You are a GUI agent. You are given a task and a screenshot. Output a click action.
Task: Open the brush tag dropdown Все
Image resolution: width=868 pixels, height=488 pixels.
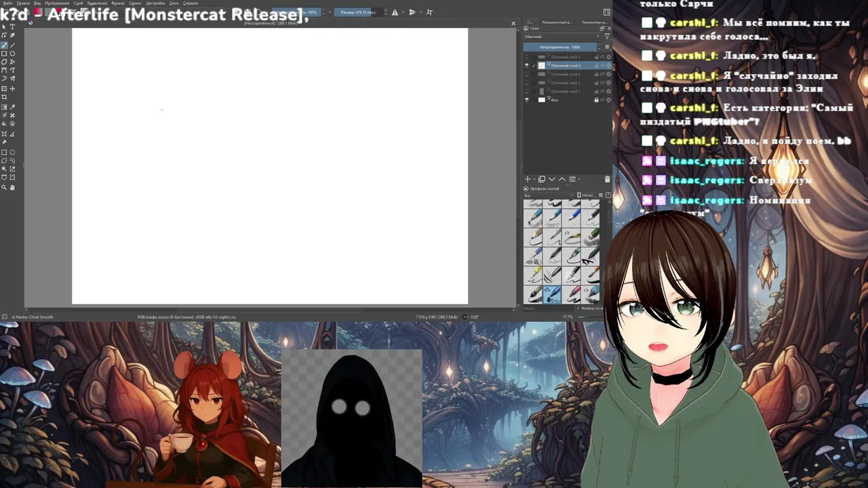tap(549, 195)
